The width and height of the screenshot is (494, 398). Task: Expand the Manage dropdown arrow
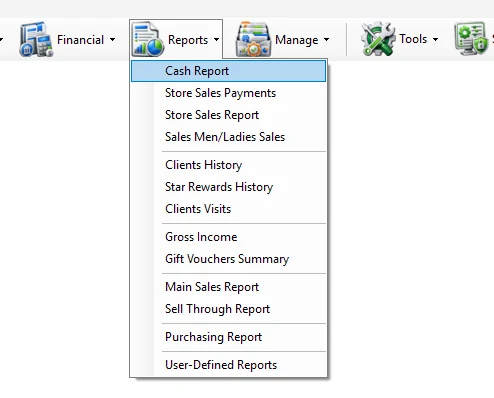327,40
